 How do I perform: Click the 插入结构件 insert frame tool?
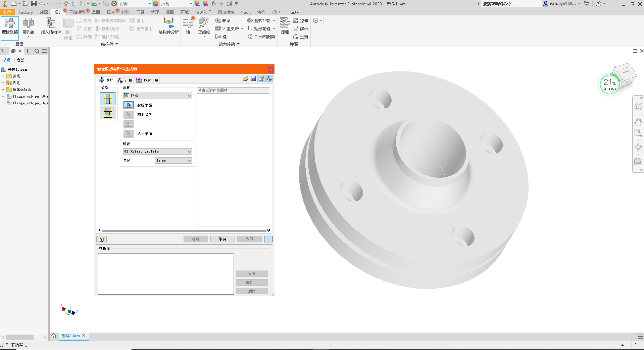click(x=51, y=26)
